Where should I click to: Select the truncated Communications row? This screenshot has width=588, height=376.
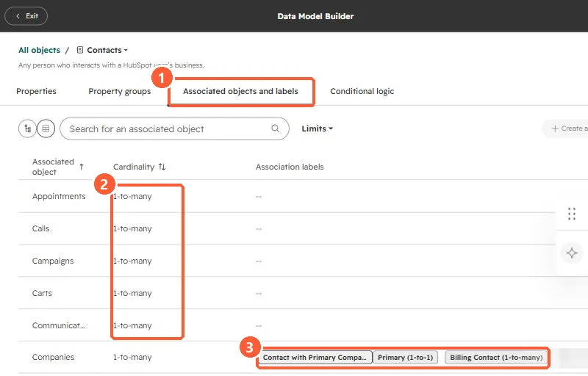(x=287, y=325)
